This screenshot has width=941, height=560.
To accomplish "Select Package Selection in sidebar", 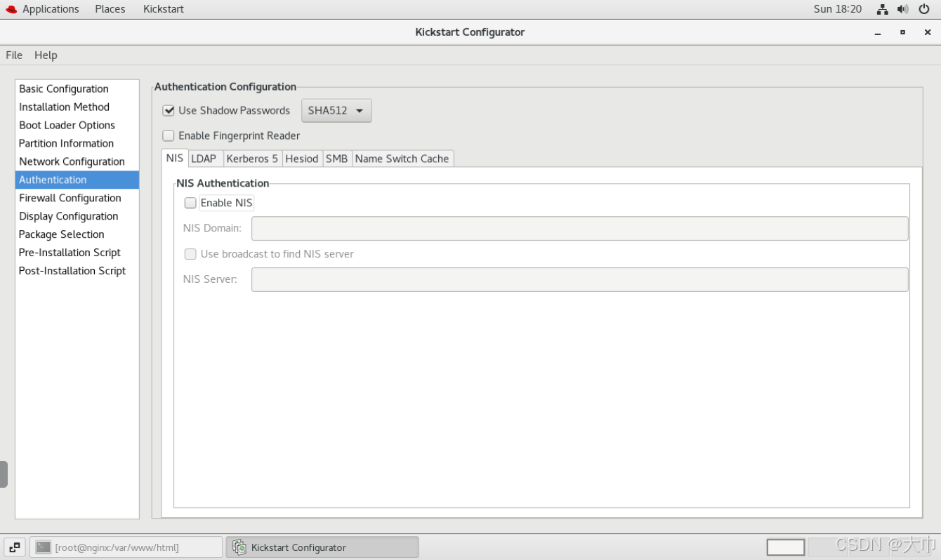I will point(77,234).
